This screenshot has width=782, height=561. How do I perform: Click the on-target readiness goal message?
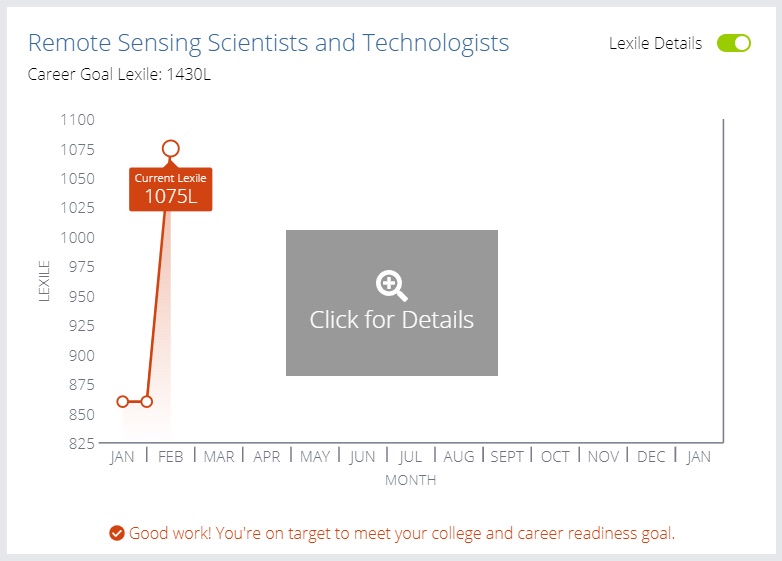click(402, 533)
